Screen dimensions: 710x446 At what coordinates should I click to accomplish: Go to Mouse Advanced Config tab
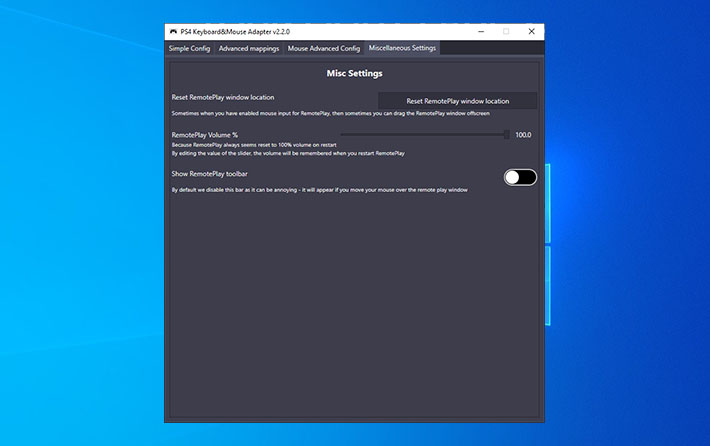click(x=324, y=48)
